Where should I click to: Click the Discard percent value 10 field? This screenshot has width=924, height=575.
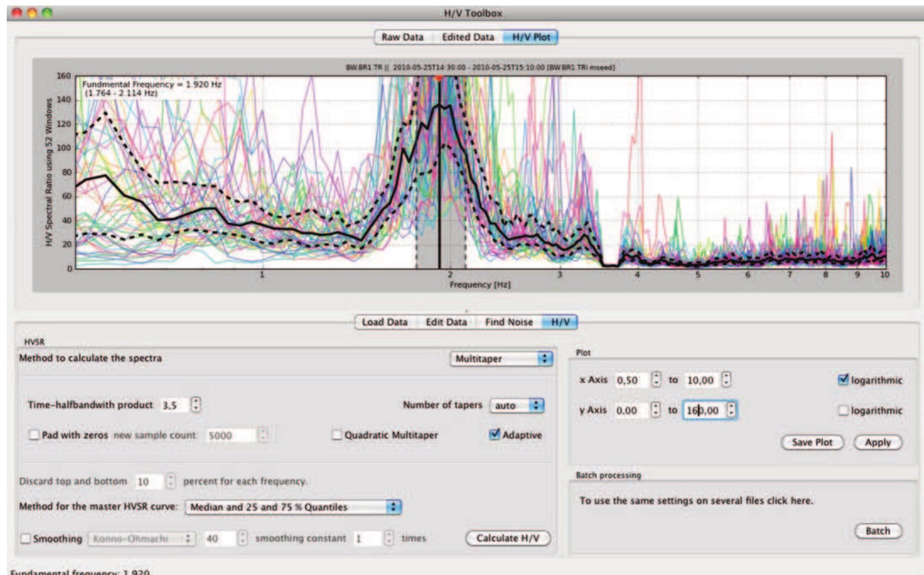point(149,481)
